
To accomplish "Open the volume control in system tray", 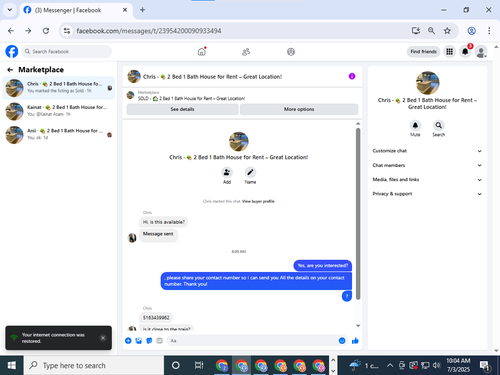I will [x=436, y=366].
